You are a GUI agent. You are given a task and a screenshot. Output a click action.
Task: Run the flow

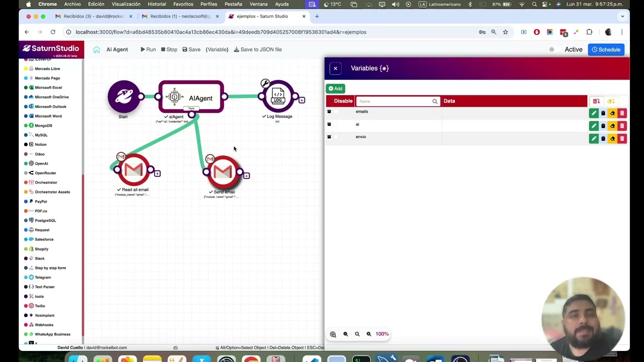click(x=148, y=49)
